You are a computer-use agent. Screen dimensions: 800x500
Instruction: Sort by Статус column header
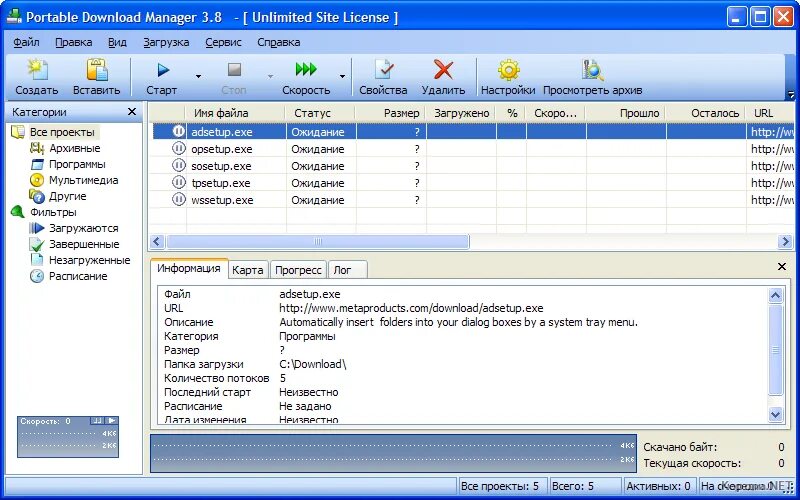[321, 113]
